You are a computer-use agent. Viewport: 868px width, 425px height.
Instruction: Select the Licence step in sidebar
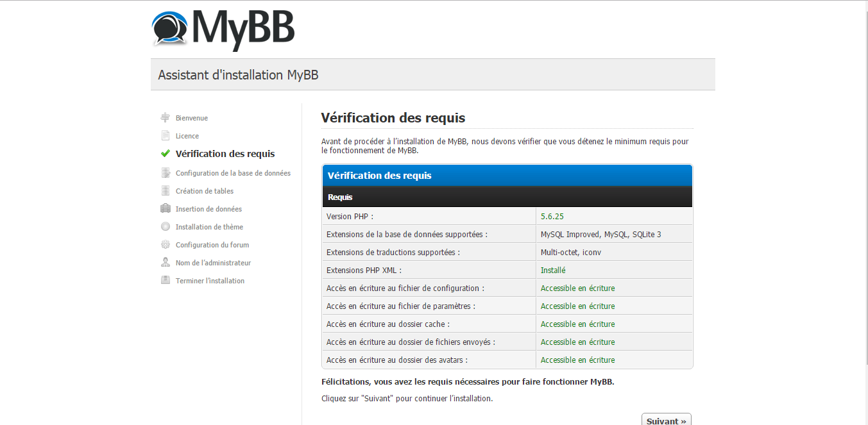[x=187, y=136]
